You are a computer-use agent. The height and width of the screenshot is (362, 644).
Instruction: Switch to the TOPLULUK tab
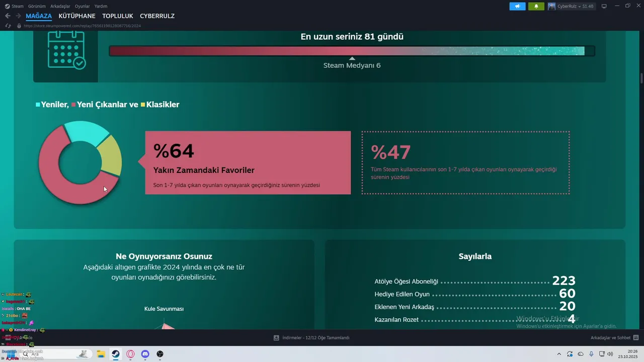118,16
